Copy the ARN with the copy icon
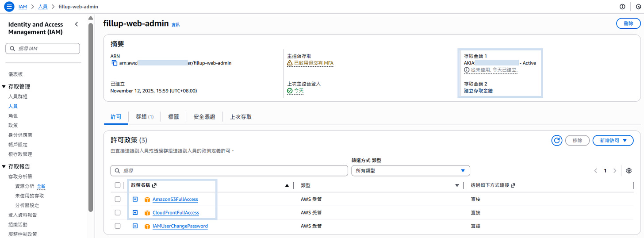644x238 pixels. coord(115,63)
